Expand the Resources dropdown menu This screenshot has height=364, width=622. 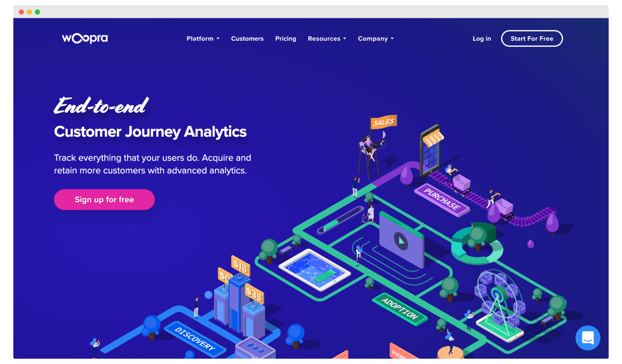(327, 39)
